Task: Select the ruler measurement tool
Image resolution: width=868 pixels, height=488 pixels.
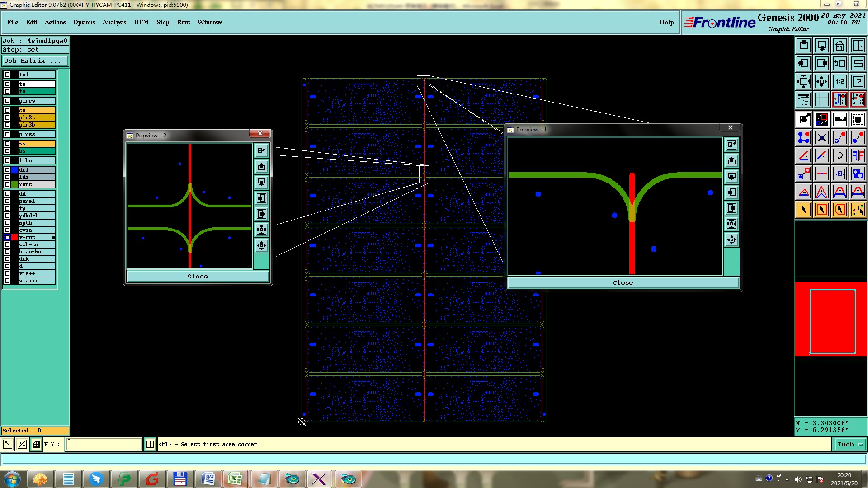Action: point(840,119)
